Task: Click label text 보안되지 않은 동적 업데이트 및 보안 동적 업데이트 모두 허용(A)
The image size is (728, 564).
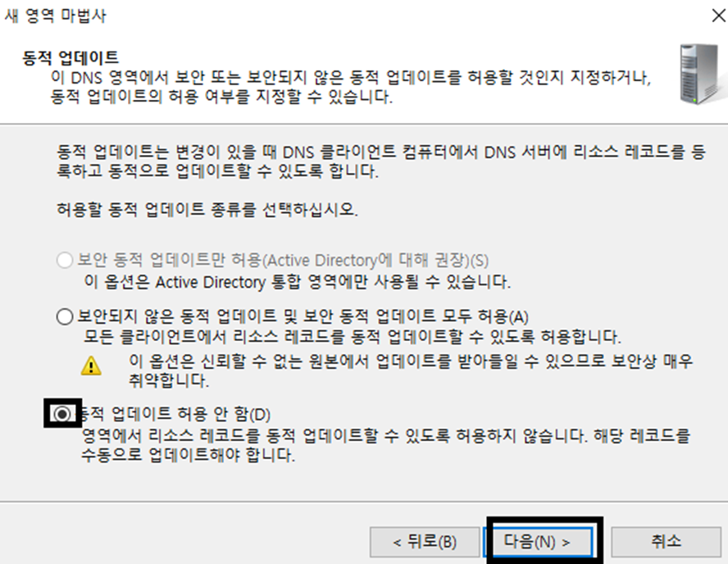Action: tap(303, 317)
